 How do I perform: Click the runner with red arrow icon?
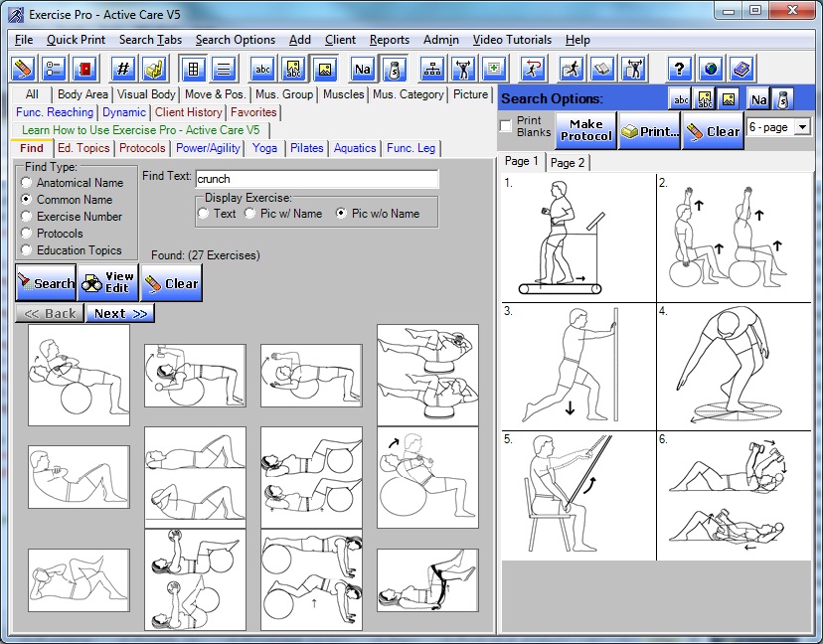pos(534,69)
